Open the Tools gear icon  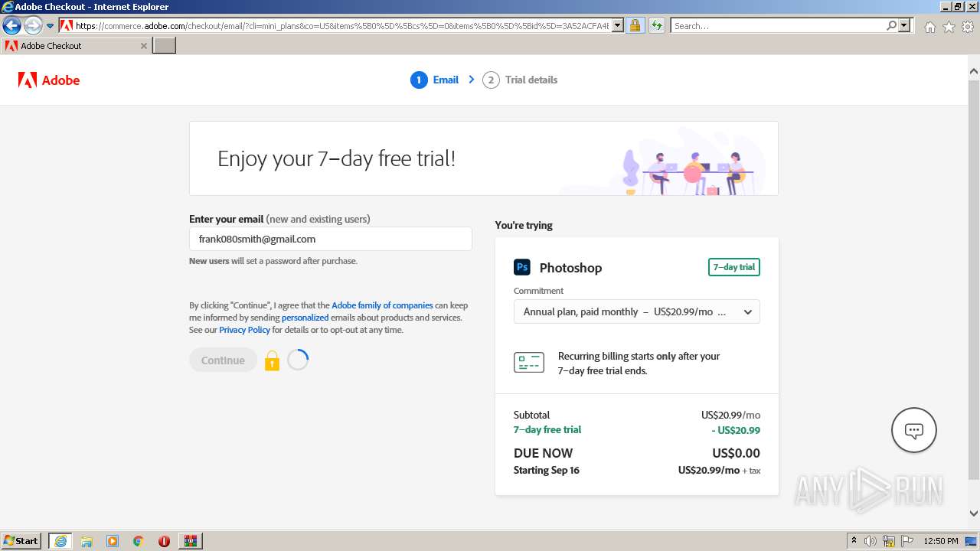968,27
